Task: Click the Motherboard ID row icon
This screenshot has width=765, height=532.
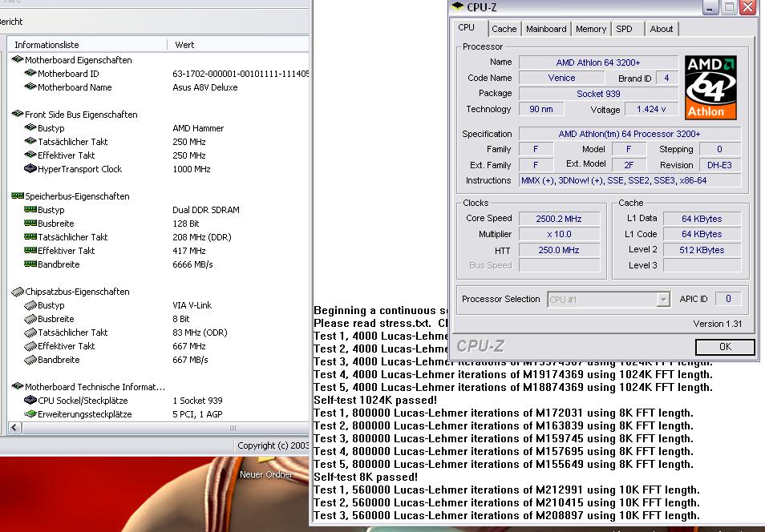Action: 30,73
